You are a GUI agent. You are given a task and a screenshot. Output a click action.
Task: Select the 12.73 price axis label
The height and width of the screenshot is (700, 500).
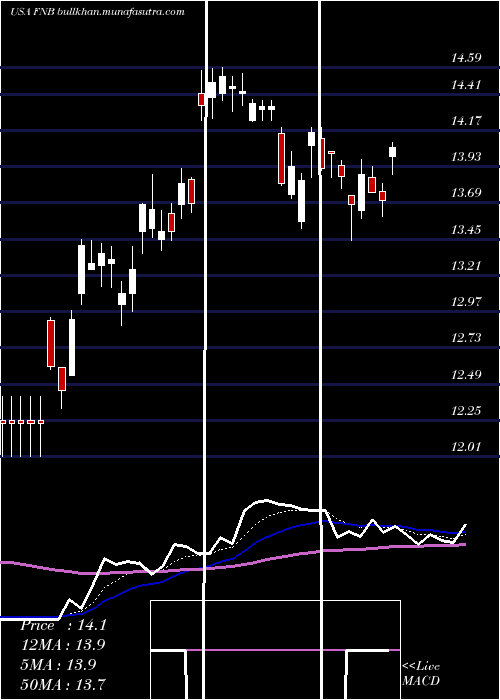click(466, 338)
